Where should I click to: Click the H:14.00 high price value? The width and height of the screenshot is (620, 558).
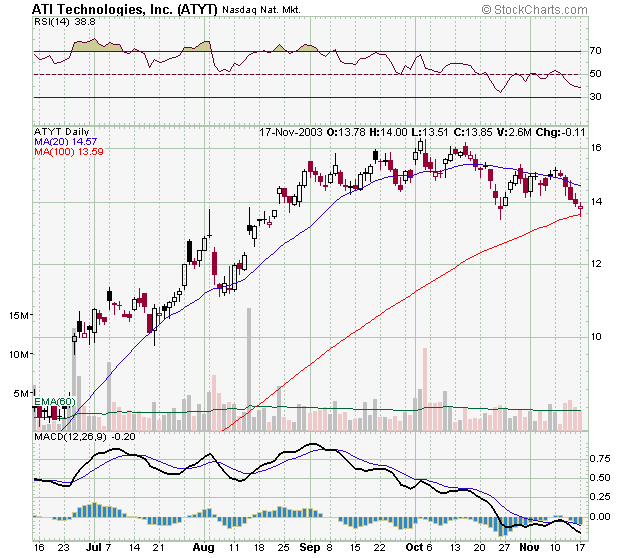[388, 132]
